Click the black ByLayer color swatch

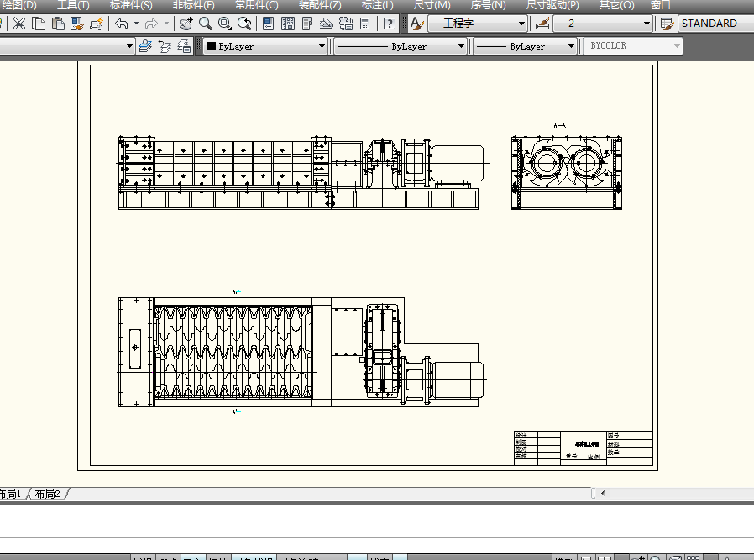click(x=212, y=47)
